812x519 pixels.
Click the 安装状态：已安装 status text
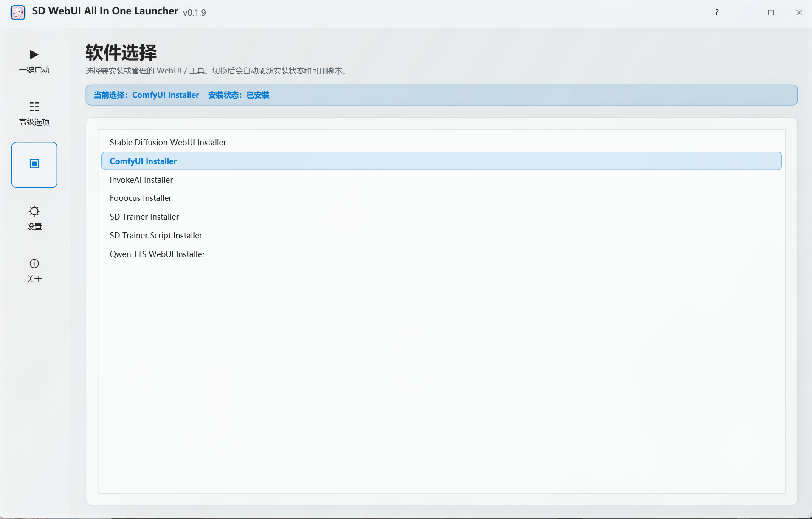239,95
